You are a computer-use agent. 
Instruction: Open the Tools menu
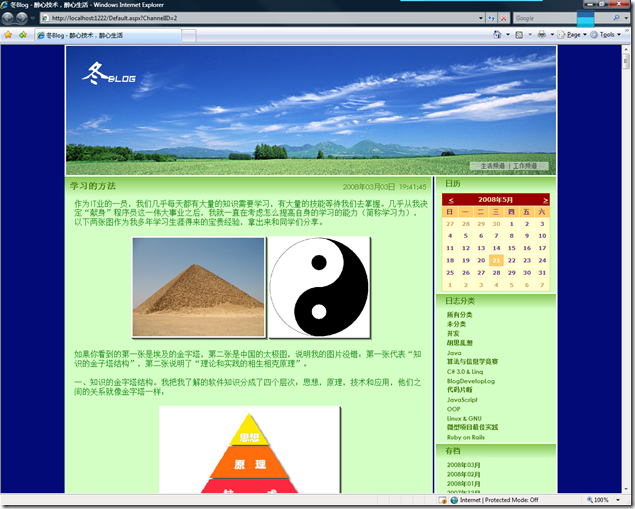[x=606, y=35]
